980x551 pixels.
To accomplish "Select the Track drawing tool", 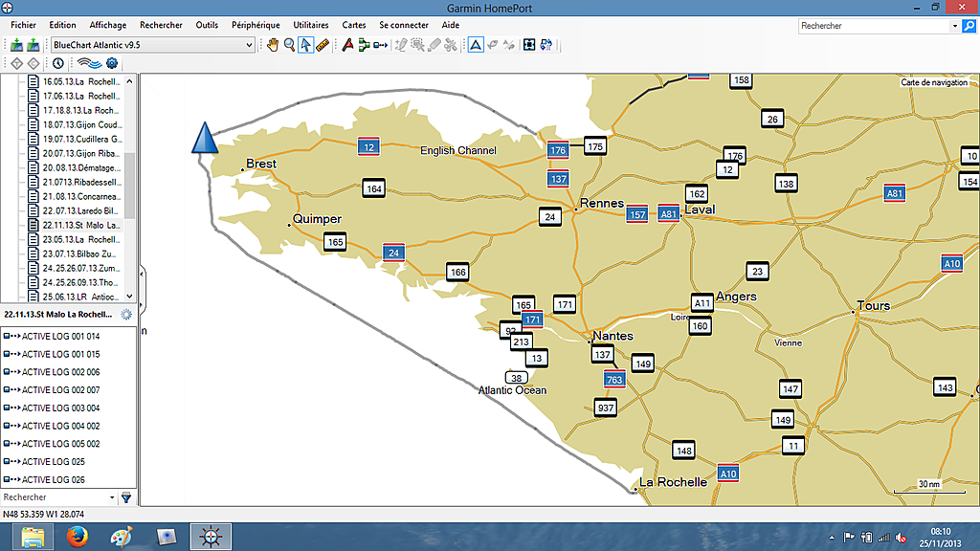I will click(380, 45).
